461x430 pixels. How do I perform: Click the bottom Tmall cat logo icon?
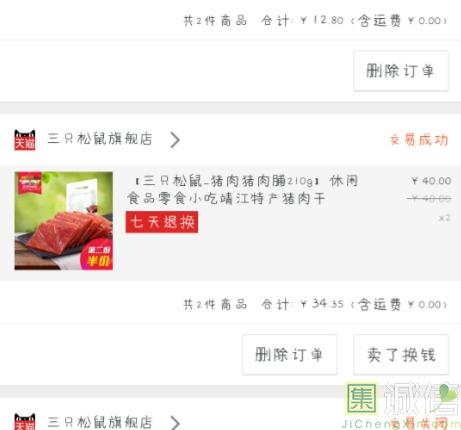[25, 421]
